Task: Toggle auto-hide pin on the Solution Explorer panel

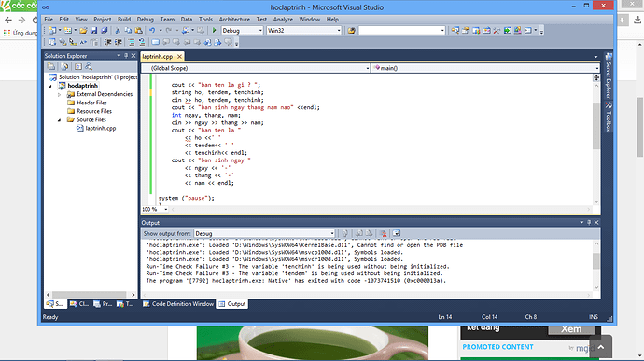Action: pos(126,56)
